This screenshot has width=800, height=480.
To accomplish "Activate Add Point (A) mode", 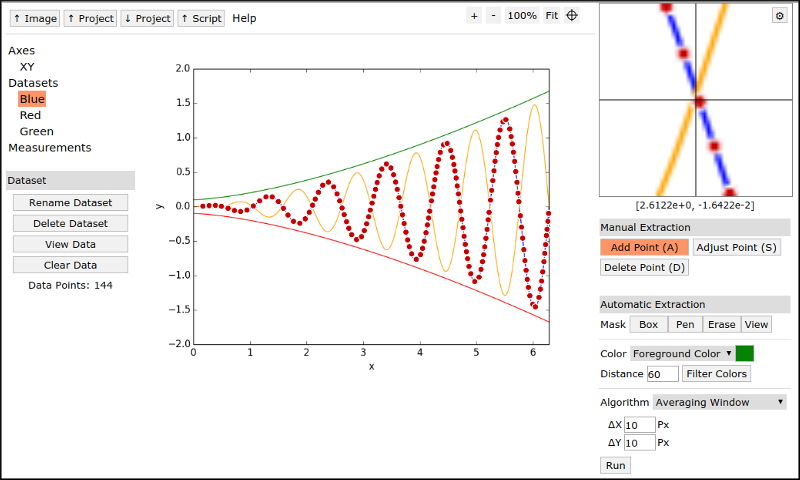I will pyautogui.click(x=644, y=247).
